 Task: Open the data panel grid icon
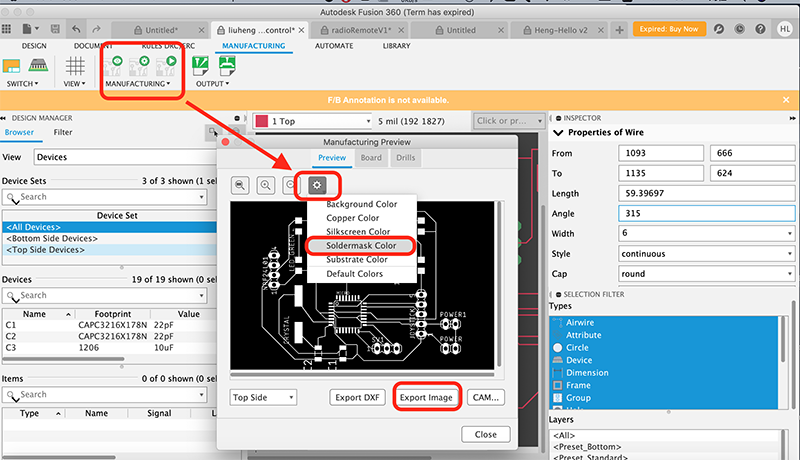click(7, 29)
